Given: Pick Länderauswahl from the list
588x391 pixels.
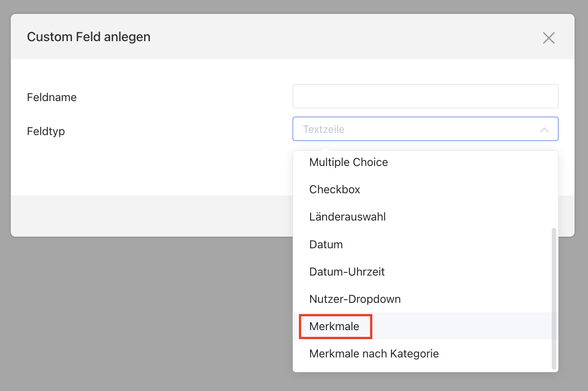Looking at the screenshot, I should 347,217.
